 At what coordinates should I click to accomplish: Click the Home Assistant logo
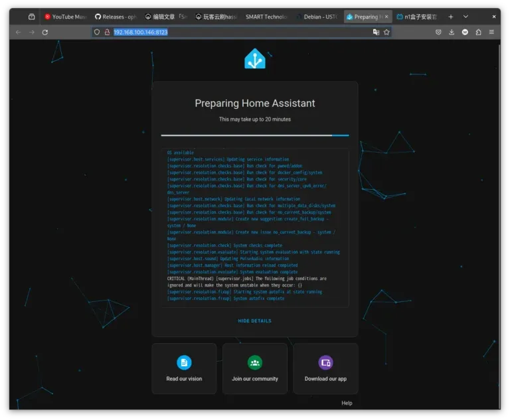click(255, 58)
